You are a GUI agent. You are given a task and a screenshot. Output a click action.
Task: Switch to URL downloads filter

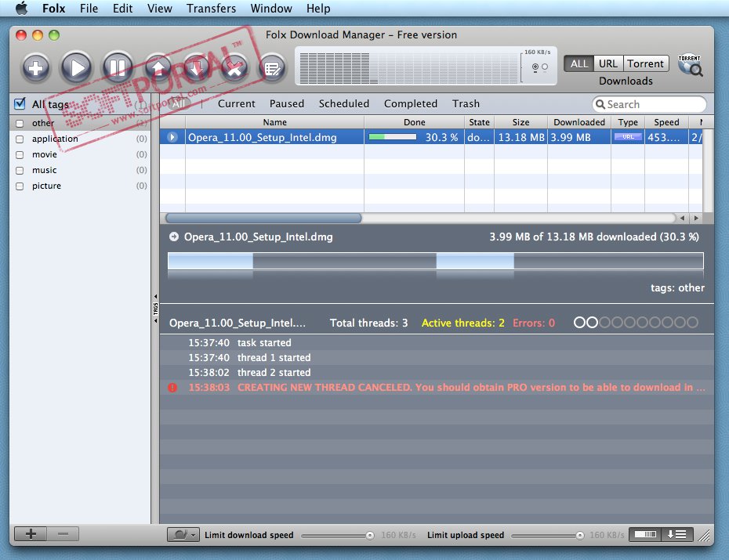(x=607, y=63)
